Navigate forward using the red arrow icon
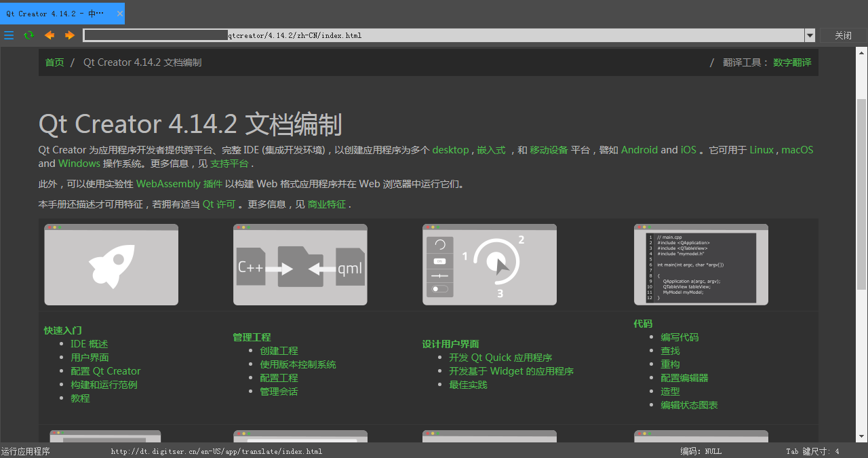868x458 pixels. pos(69,35)
